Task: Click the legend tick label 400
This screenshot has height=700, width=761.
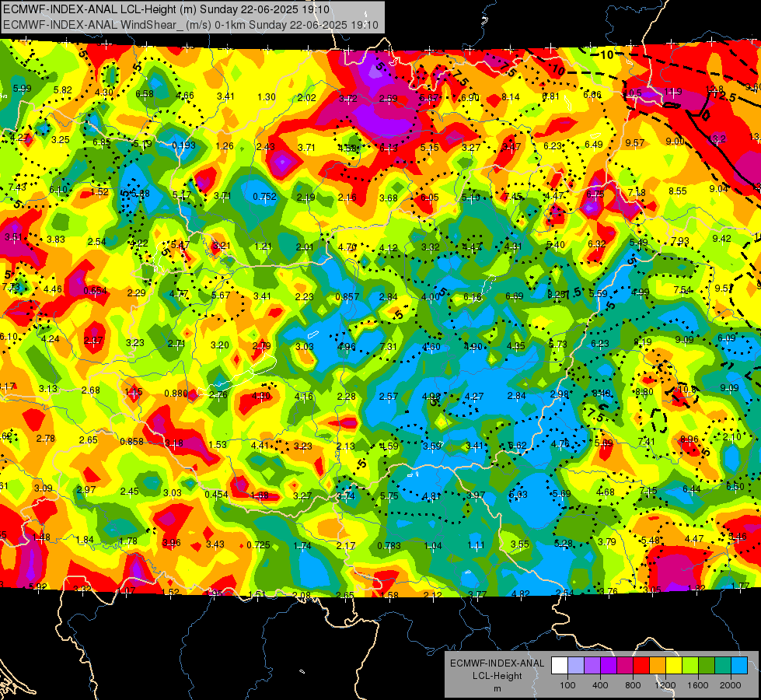Action: [600, 685]
